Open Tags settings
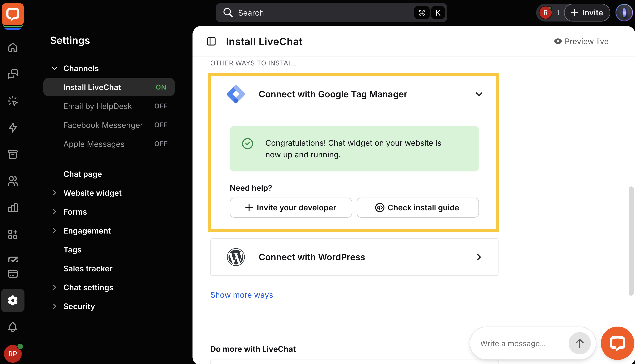635x364 pixels. pos(72,249)
